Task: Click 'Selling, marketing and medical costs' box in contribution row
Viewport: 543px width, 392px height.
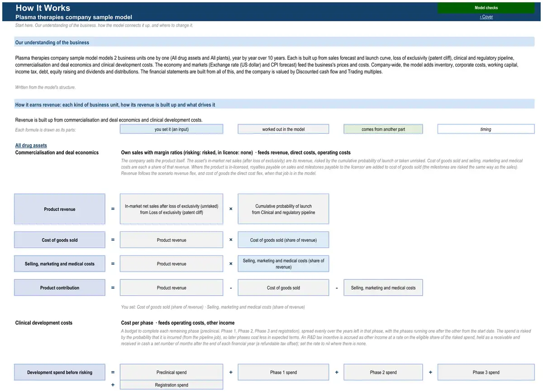Action: (383, 288)
